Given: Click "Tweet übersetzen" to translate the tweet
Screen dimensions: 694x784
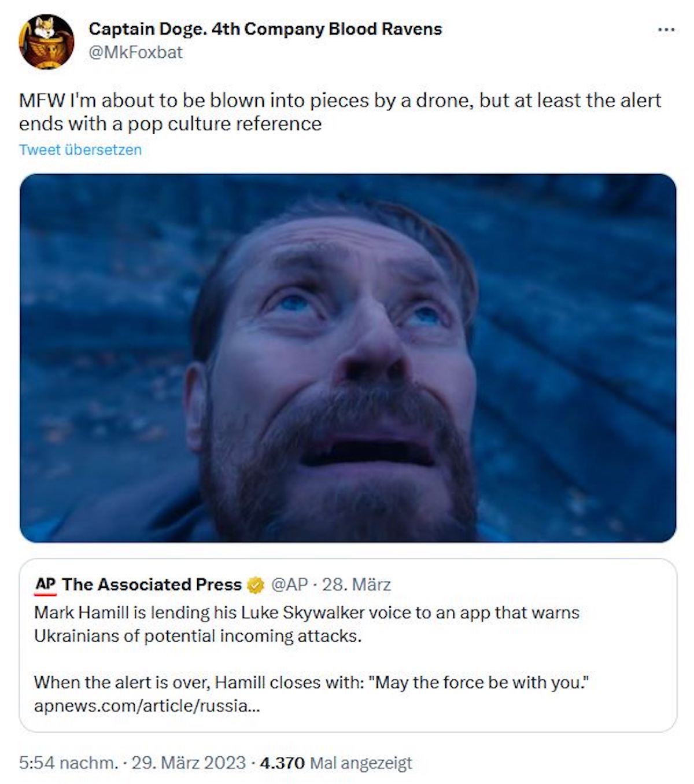Looking at the screenshot, I should [80, 150].
